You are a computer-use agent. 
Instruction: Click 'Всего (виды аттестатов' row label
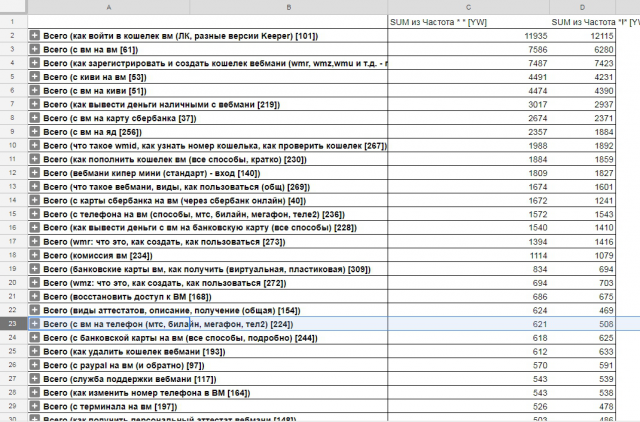171,311
